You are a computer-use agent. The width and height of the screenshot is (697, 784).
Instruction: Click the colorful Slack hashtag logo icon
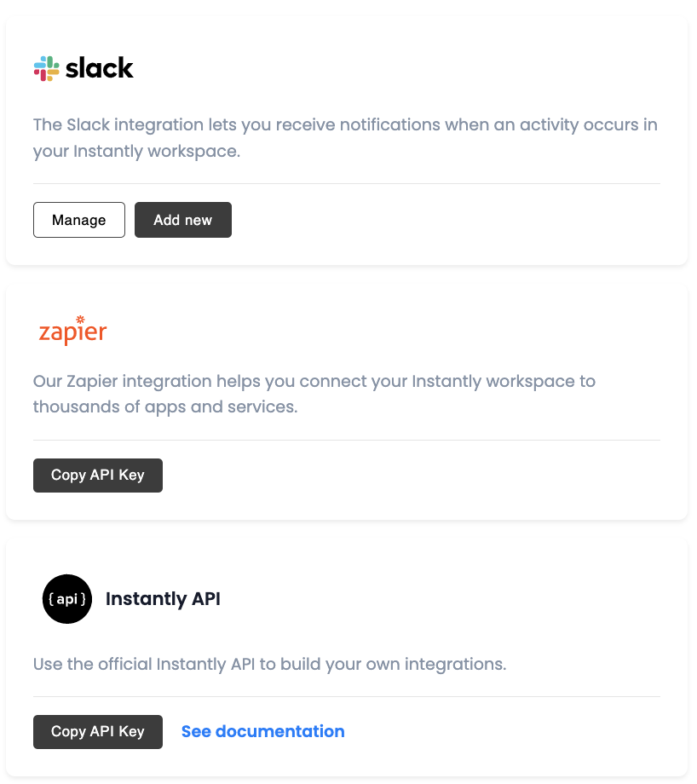point(47,68)
